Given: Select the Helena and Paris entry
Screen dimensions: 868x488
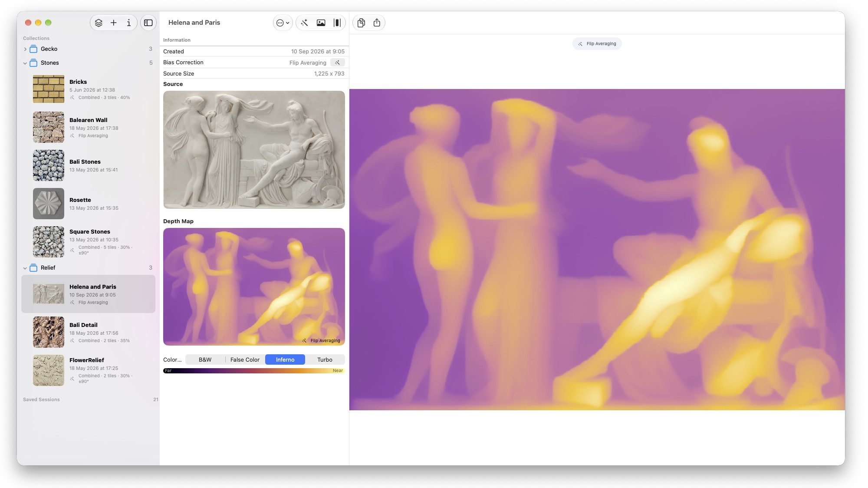Looking at the screenshot, I should (x=89, y=294).
